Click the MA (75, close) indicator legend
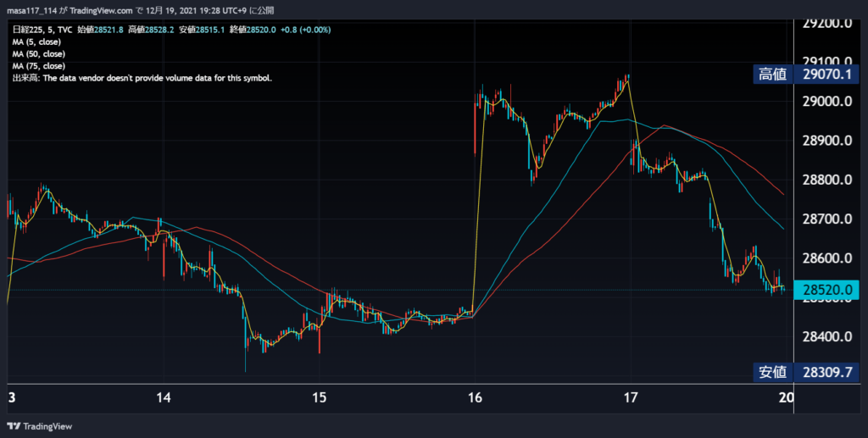Viewport: 868px width, 438px height. point(39,66)
